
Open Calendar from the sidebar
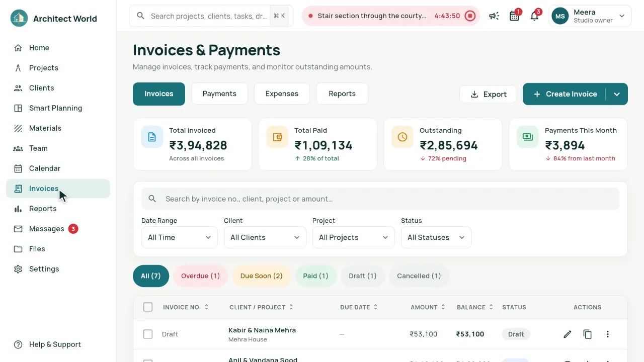click(x=58, y=168)
